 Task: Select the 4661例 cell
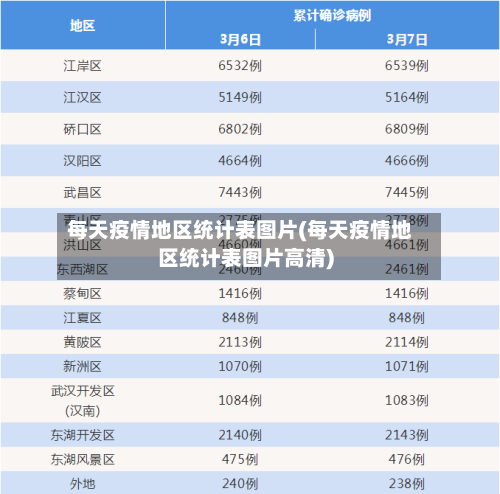pos(407,245)
